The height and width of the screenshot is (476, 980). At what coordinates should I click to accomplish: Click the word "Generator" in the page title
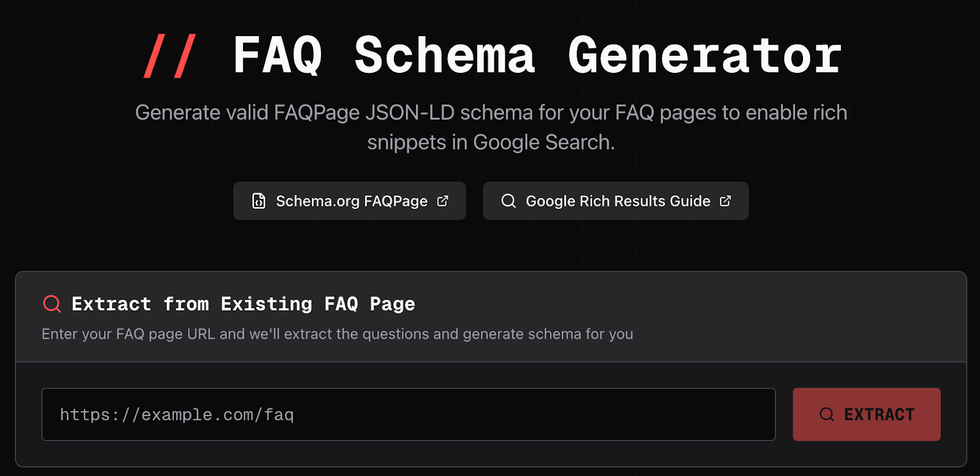704,56
